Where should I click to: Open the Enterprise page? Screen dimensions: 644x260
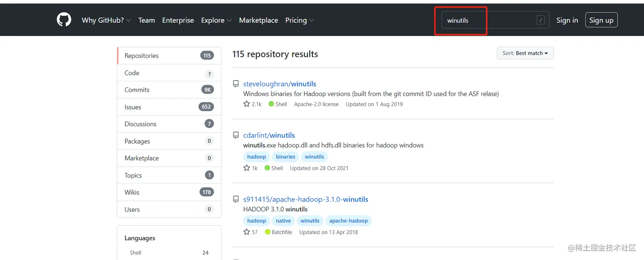(178, 20)
